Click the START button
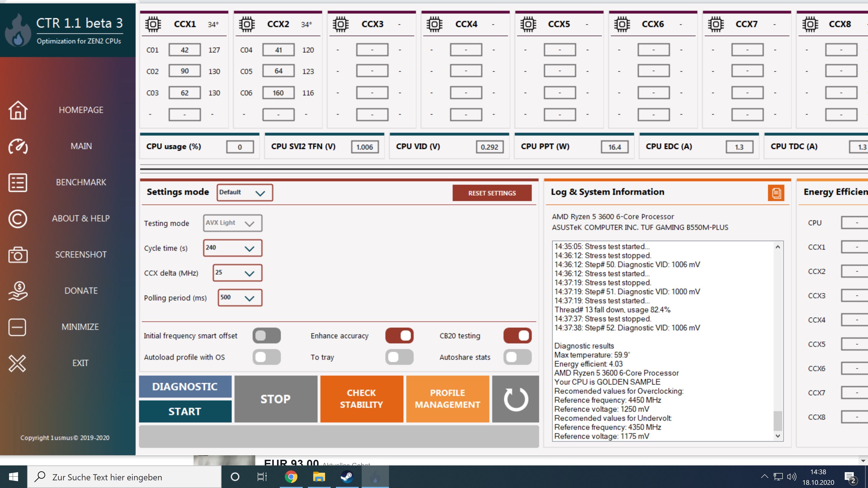This screenshot has height=488, width=868. click(x=185, y=411)
